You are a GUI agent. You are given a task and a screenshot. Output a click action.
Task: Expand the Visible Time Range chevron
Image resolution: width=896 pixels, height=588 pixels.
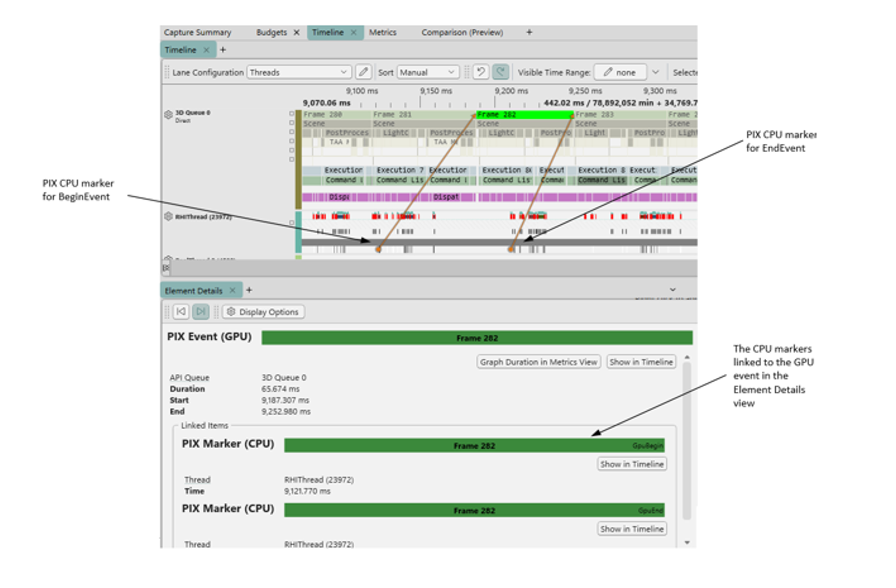[656, 72]
